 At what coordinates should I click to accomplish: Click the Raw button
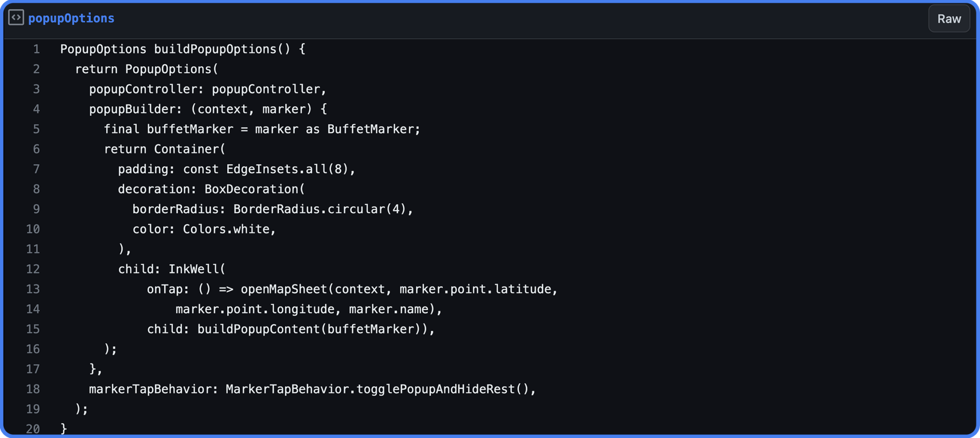coord(948,19)
